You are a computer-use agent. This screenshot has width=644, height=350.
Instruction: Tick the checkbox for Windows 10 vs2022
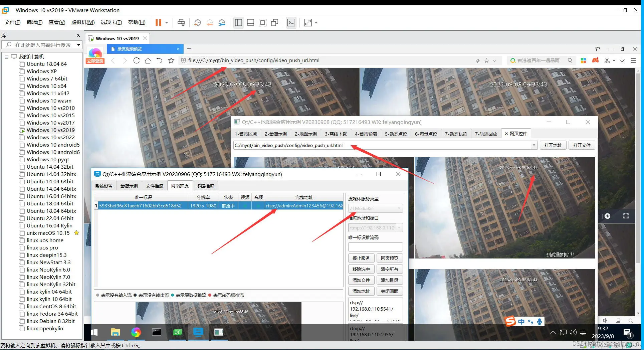pos(22,137)
